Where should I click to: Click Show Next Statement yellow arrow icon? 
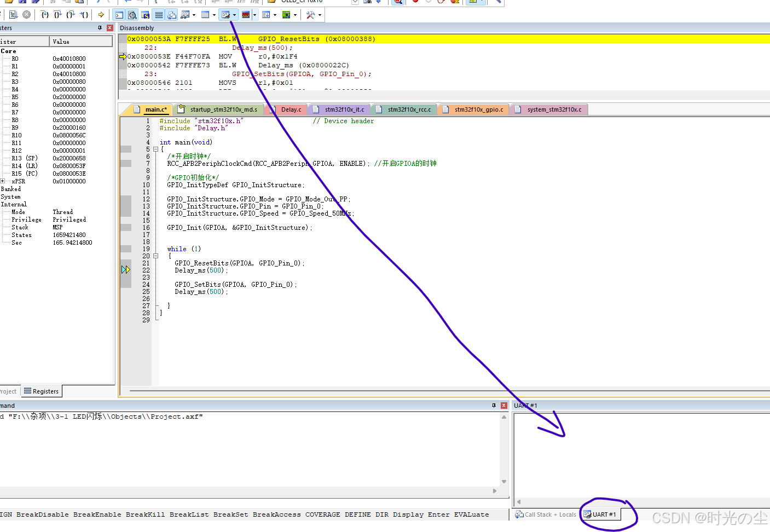coord(101,15)
